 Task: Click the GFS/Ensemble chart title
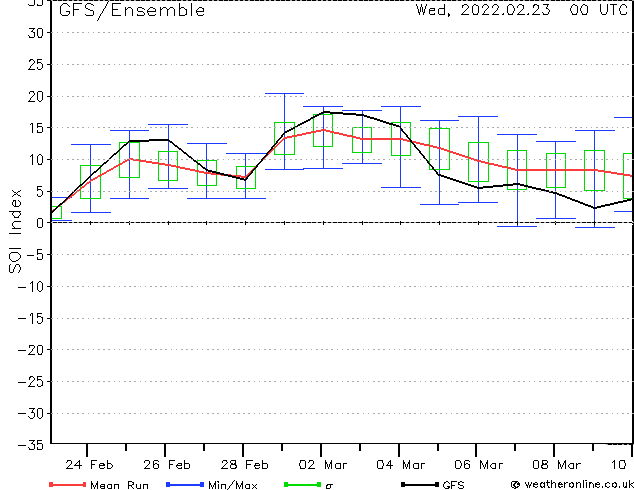point(132,11)
